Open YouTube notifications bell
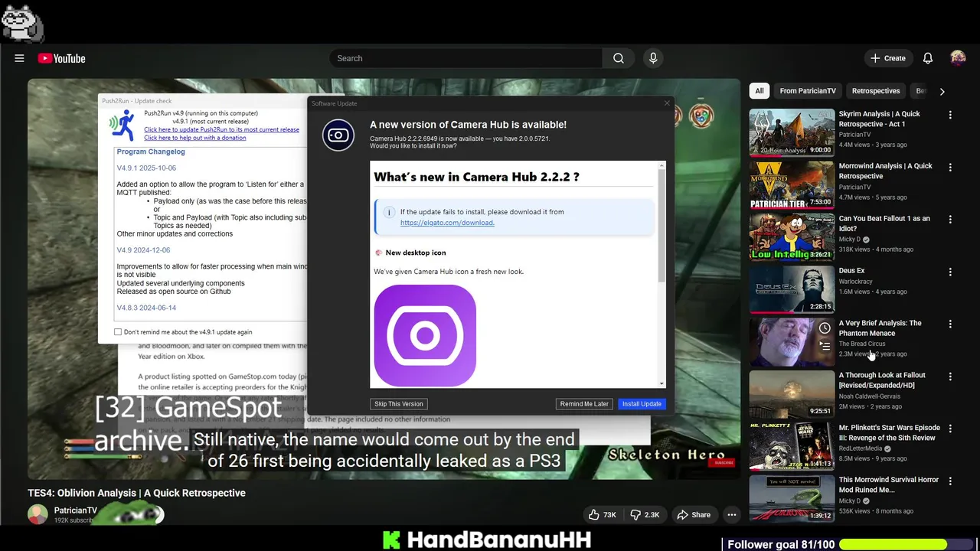The width and height of the screenshot is (980, 551). pyautogui.click(x=928, y=58)
